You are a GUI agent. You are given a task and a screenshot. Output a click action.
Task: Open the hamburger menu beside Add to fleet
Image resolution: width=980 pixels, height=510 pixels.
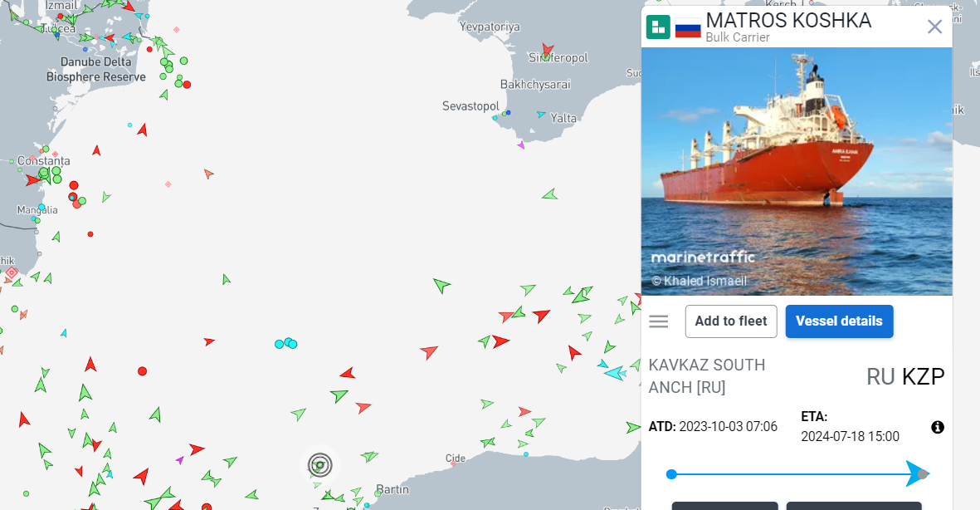pos(659,321)
